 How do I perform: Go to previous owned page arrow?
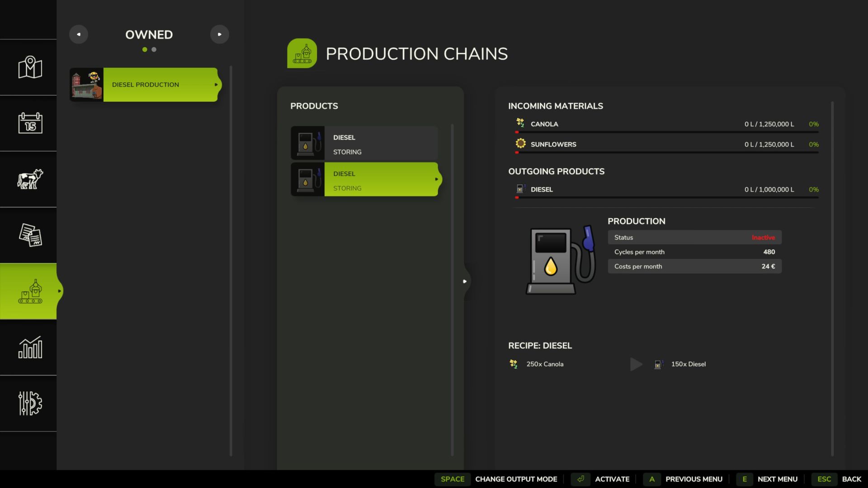tap(79, 34)
